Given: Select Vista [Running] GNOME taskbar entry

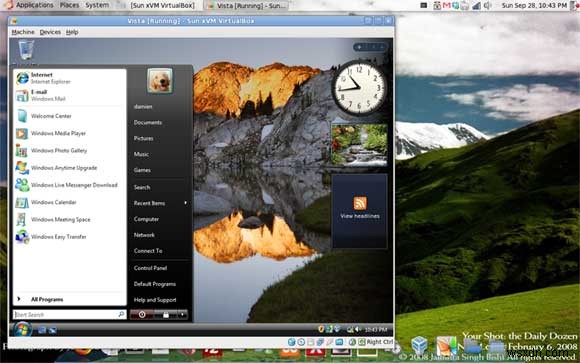Looking at the screenshot, I should pyautogui.click(x=247, y=6).
